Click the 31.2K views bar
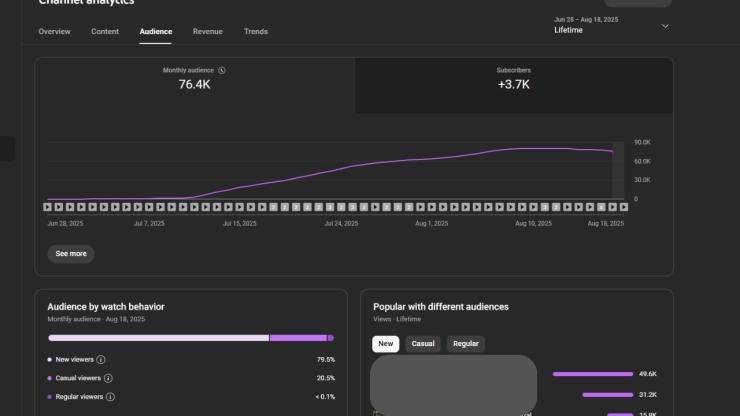This screenshot has width=740, height=416. (608, 395)
